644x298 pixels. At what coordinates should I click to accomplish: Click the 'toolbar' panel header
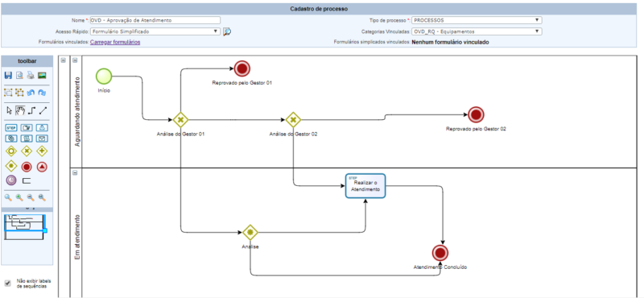click(x=27, y=61)
